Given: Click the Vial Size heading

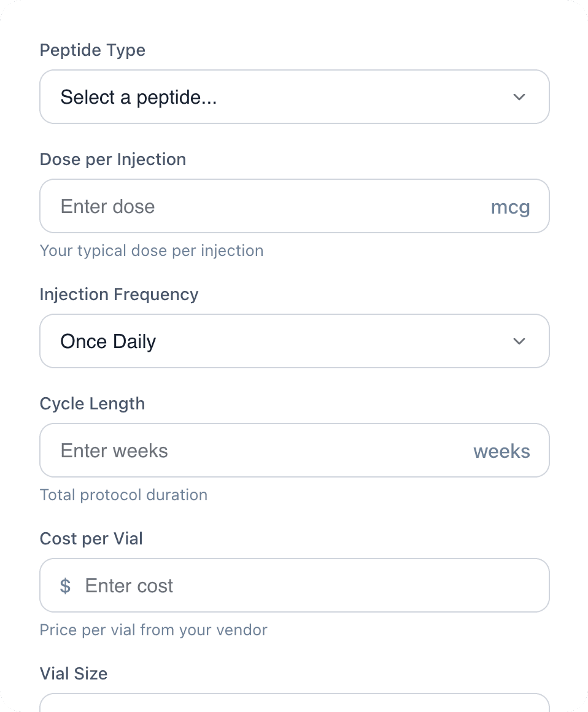Looking at the screenshot, I should click(x=73, y=674).
